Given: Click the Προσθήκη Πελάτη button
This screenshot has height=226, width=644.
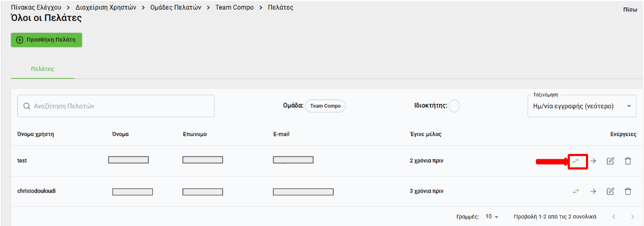Looking at the screenshot, I should click(x=47, y=40).
